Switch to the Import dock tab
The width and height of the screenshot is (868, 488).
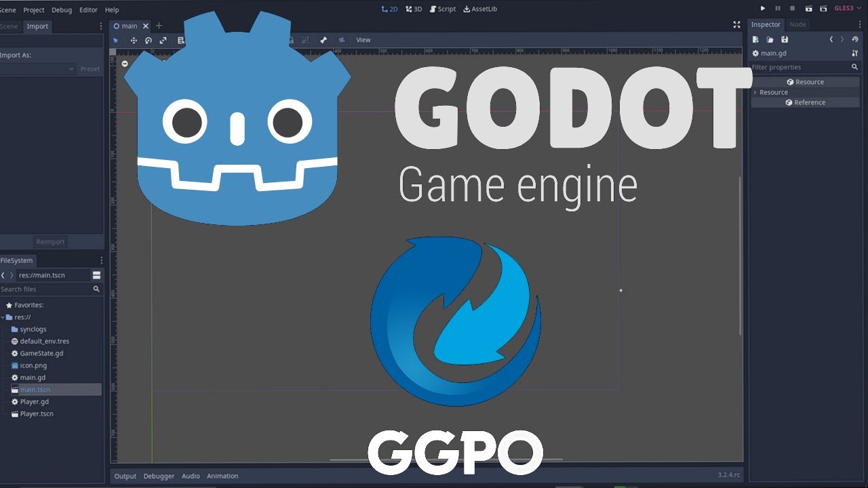click(x=37, y=26)
